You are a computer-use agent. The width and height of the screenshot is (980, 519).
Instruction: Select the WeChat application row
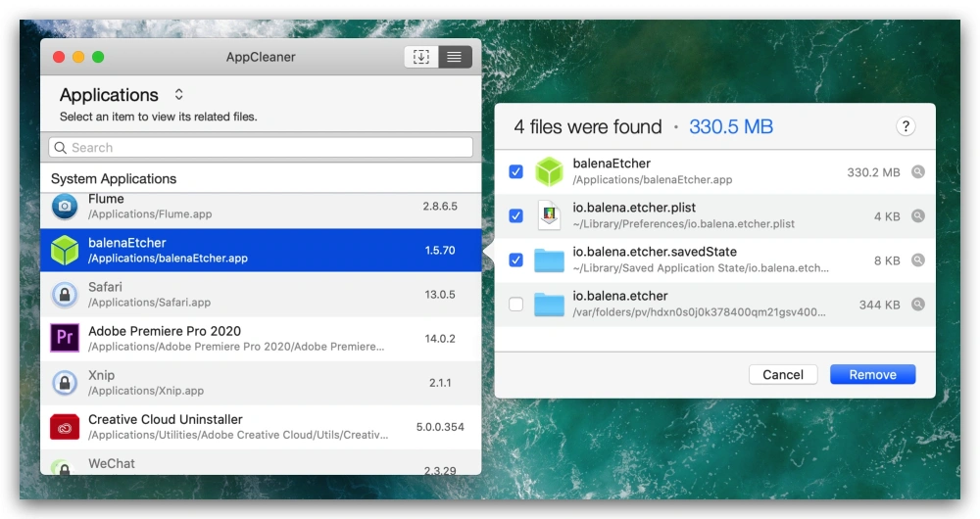[x=261, y=462]
